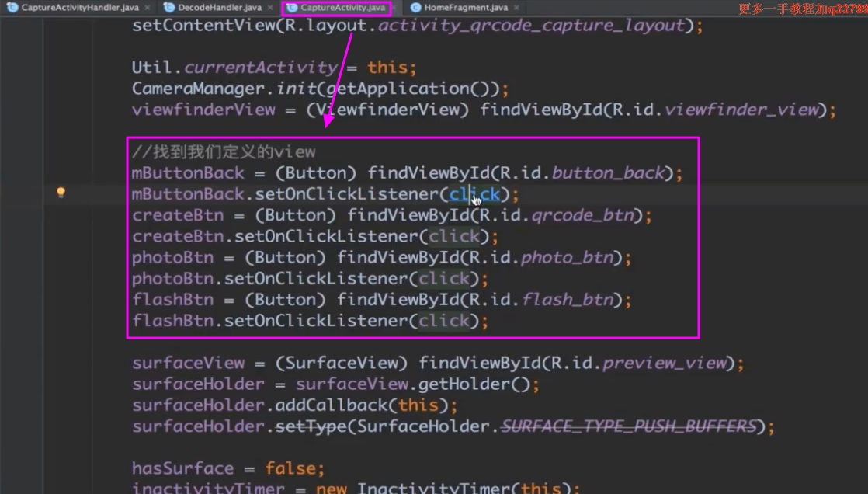Switch to the CaptureActivityHandler.java tab

(80, 7)
